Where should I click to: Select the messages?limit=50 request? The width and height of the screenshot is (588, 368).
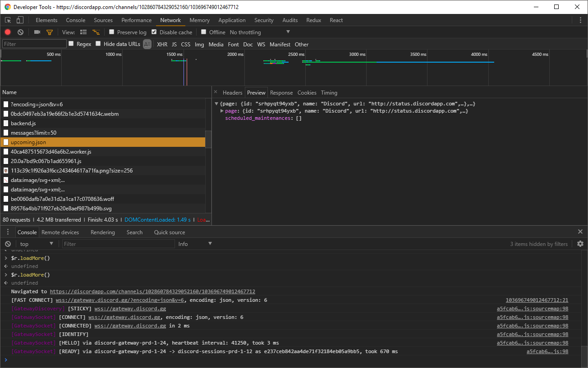coord(103,132)
